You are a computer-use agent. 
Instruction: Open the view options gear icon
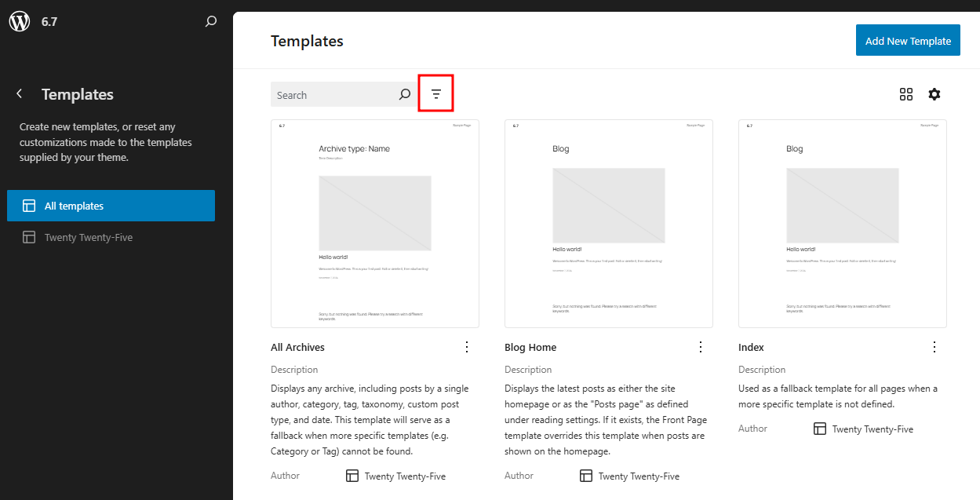(x=934, y=93)
